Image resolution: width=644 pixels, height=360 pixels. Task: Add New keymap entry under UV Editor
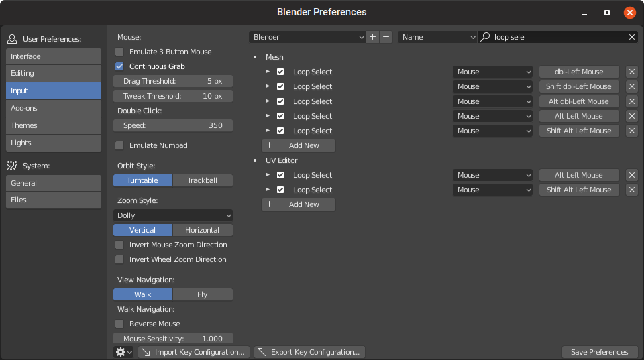298,205
